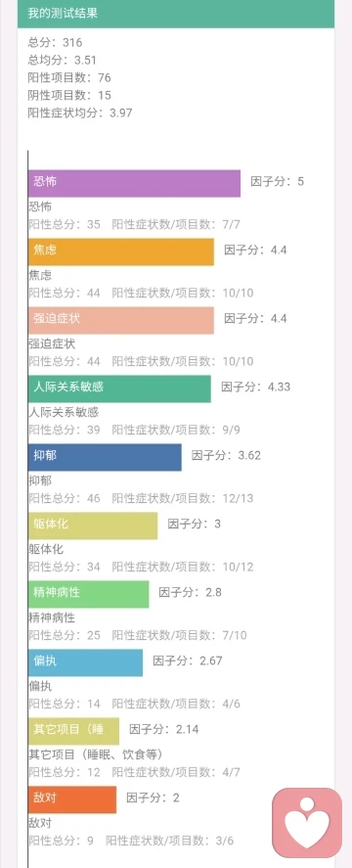
Task: Click 因子分 5 next to 恐怖
Action: point(278,181)
